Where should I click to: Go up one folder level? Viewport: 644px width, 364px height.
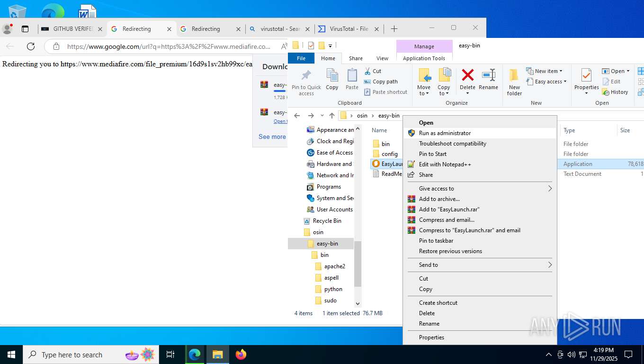(332, 116)
